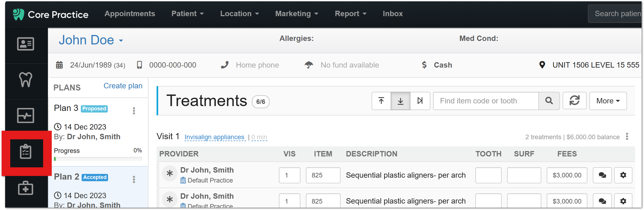Image resolution: width=644 pixels, height=210 pixels.
Task: Open the treatment plan clipboard sidebar icon
Action: [x=26, y=152]
